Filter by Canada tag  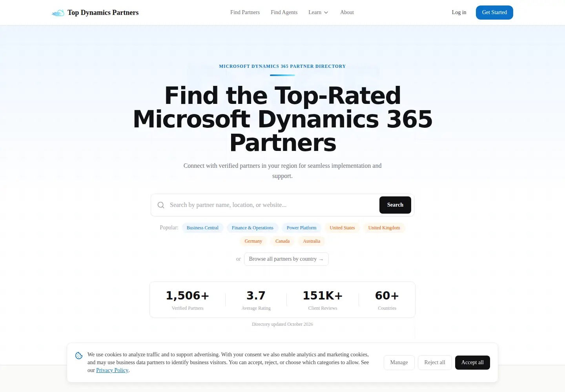tap(282, 241)
